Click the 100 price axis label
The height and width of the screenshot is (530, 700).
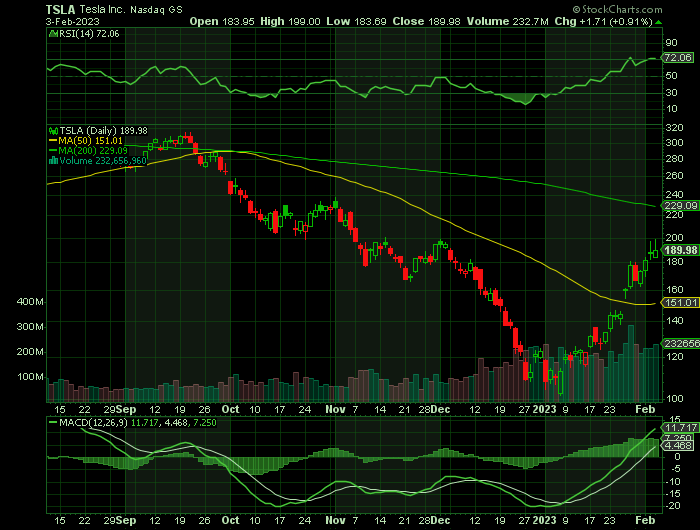(674, 399)
